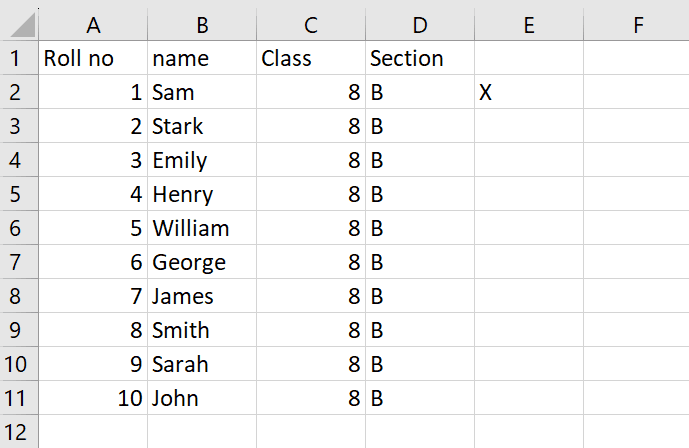Click the cell with name George
This screenshot has width=689, height=448.
(x=202, y=262)
